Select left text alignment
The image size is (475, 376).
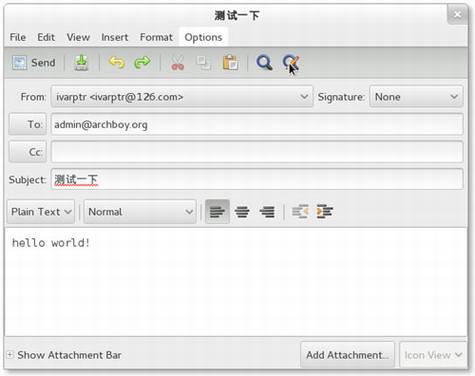[x=217, y=212]
